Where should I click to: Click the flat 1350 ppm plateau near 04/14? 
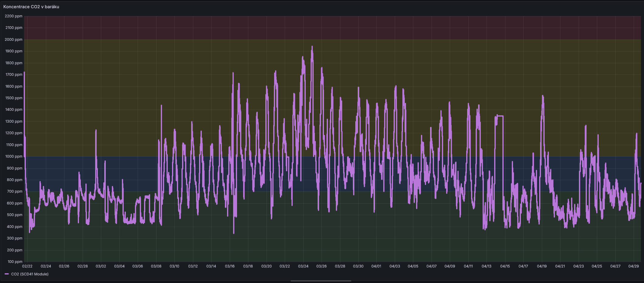[500, 116]
